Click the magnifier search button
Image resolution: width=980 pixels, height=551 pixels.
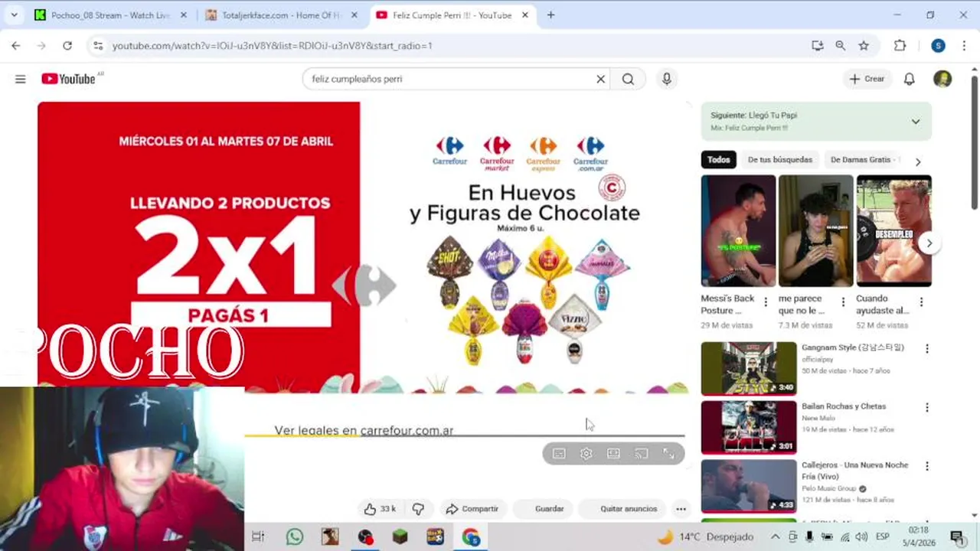(x=628, y=79)
